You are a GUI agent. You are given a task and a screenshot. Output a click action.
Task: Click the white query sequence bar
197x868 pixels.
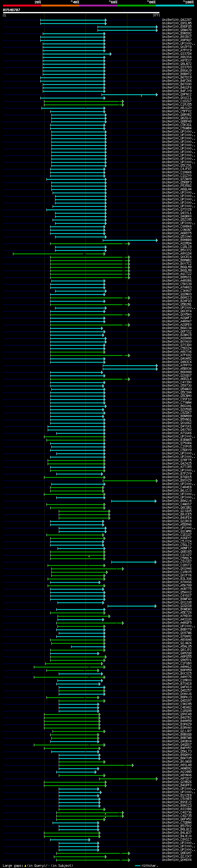[x=81, y=12]
